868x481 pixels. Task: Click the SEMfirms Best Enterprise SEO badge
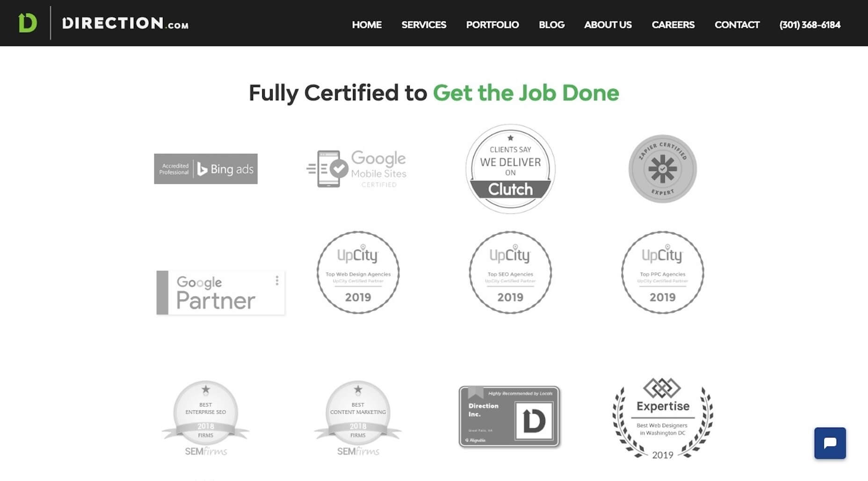click(x=206, y=419)
